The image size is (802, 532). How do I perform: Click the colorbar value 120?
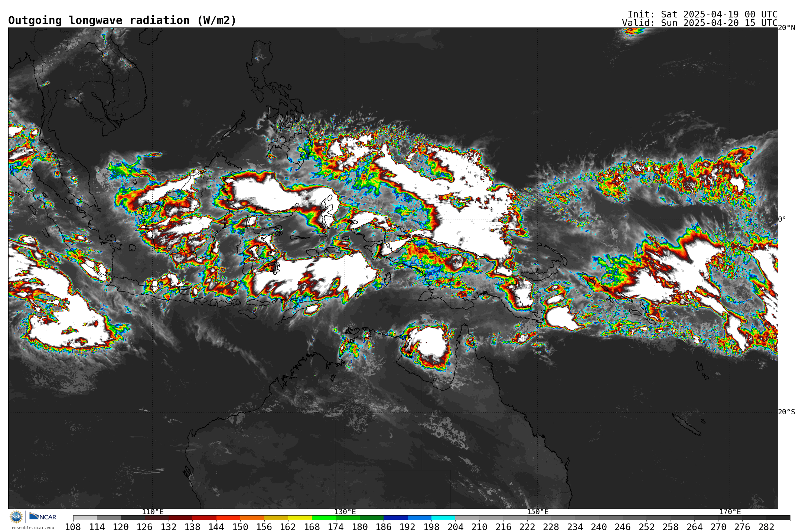coord(121,527)
